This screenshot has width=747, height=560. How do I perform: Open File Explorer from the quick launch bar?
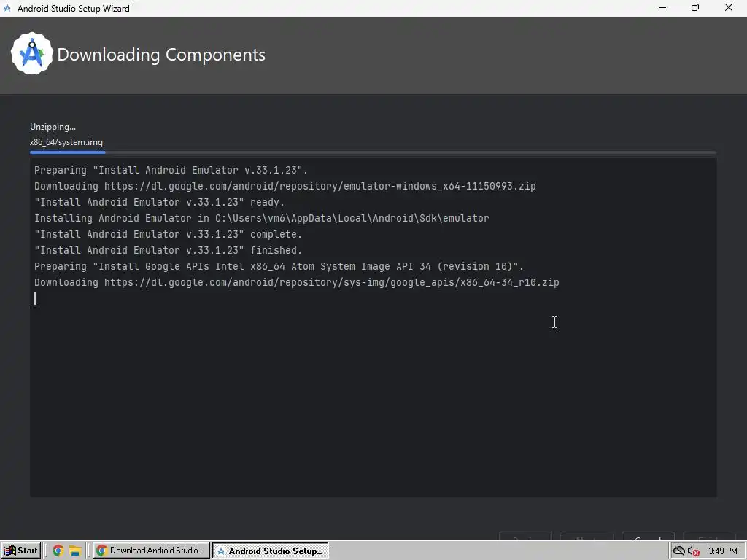pyautogui.click(x=75, y=551)
